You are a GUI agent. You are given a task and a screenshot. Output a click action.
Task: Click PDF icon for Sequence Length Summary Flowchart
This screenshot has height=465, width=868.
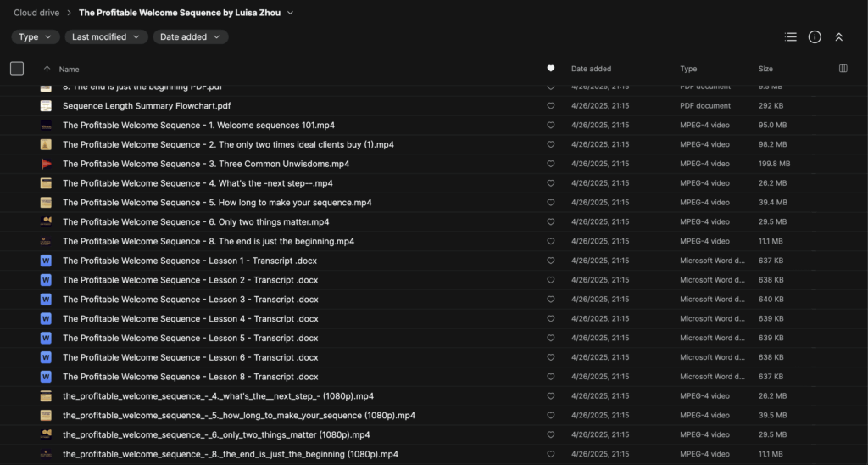pyautogui.click(x=46, y=106)
